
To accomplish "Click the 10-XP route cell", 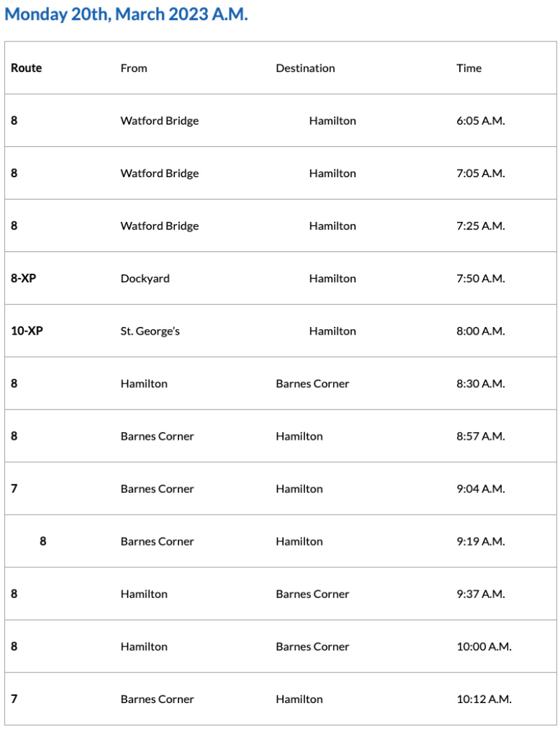I will (x=27, y=331).
